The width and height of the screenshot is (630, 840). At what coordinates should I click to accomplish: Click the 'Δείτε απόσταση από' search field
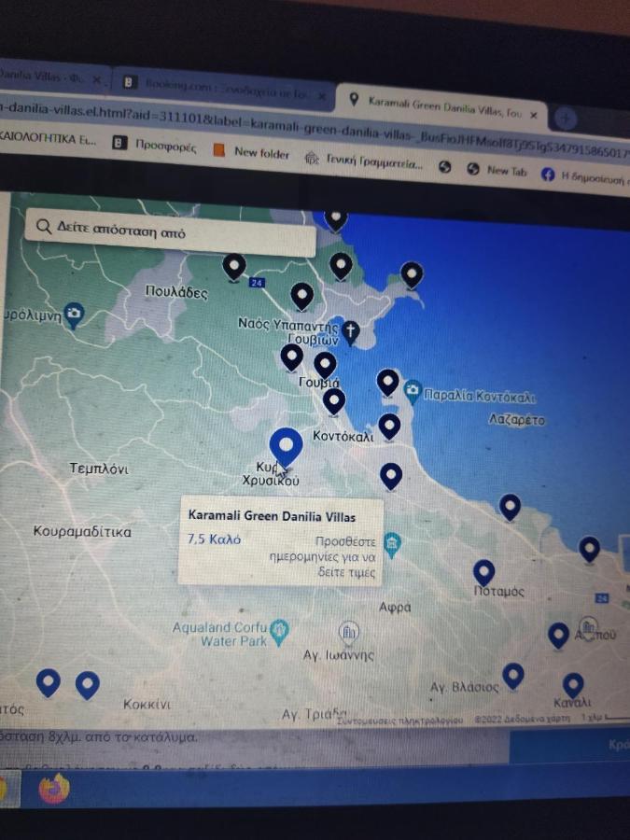[x=171, y=232]
